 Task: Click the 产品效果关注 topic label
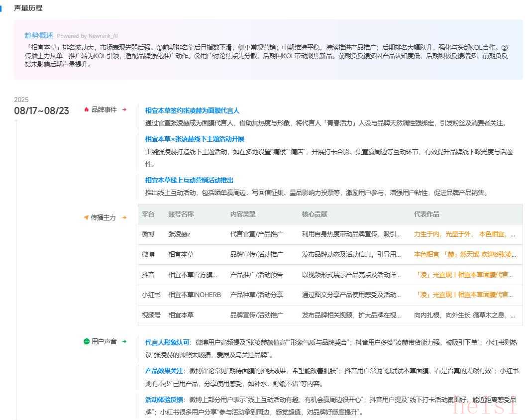click(x=164, y=371)
